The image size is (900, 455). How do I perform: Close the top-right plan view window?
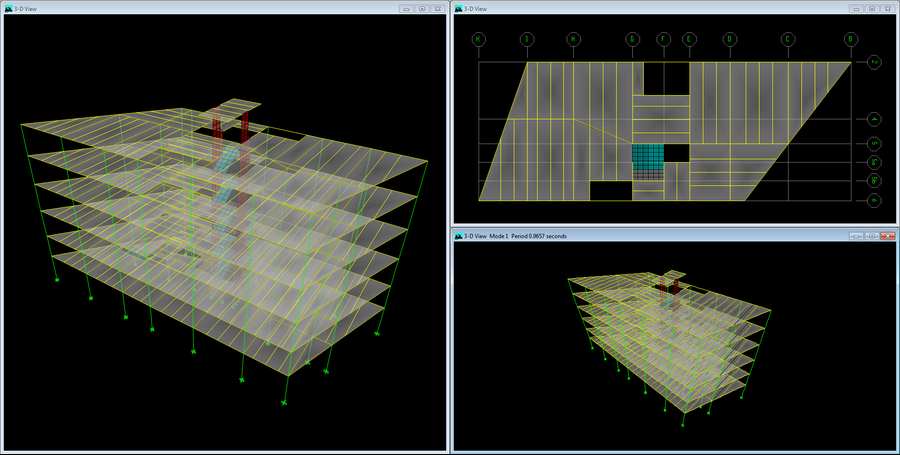887,8
